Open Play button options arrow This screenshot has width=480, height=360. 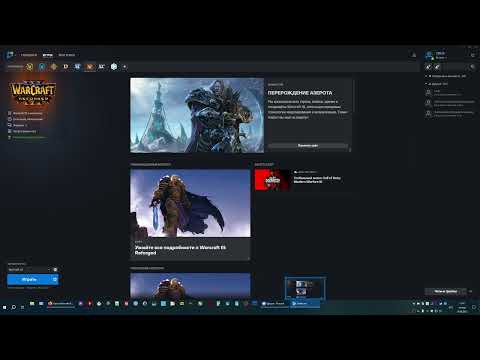tap(55, 279)
